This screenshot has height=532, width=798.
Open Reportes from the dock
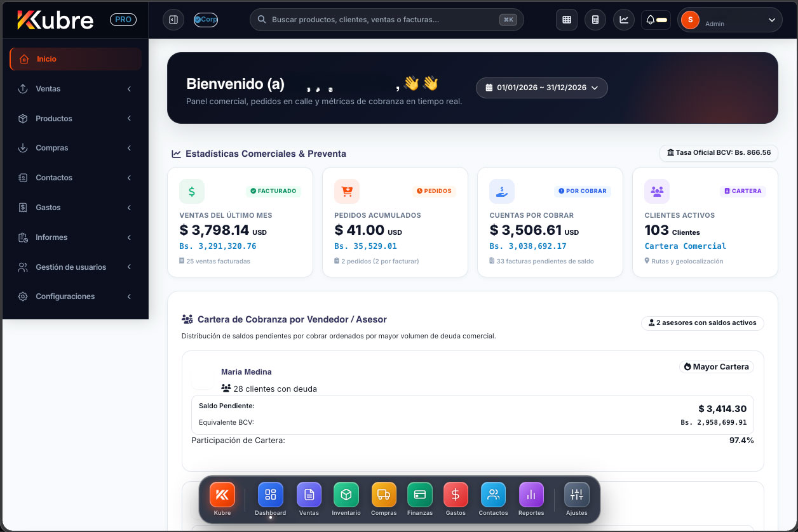[531, 495]
